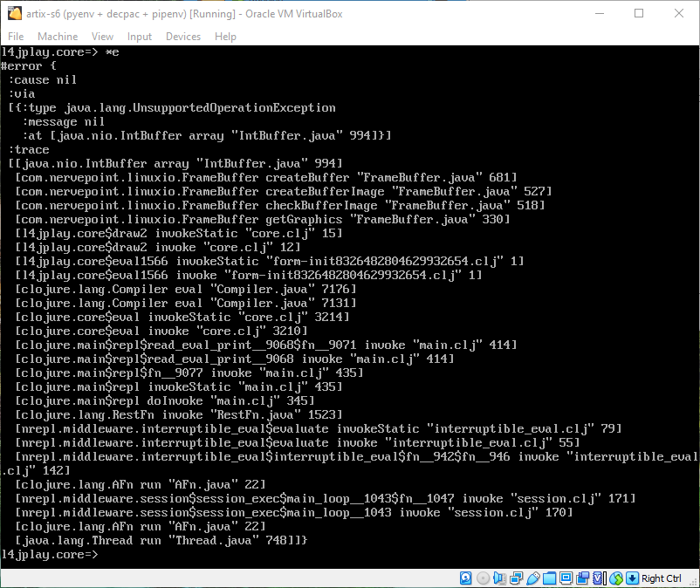Click the 'Compiler eval "Compiler.java" 7131' line
The width and height of the screenshot is (700, 588).
[x=186, y=303]
